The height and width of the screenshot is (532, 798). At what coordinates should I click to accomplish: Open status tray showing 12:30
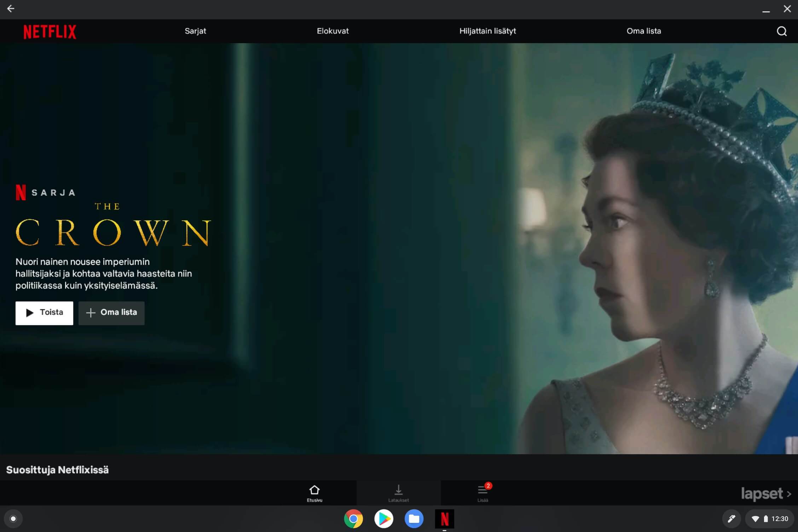(x=770, y=519)
